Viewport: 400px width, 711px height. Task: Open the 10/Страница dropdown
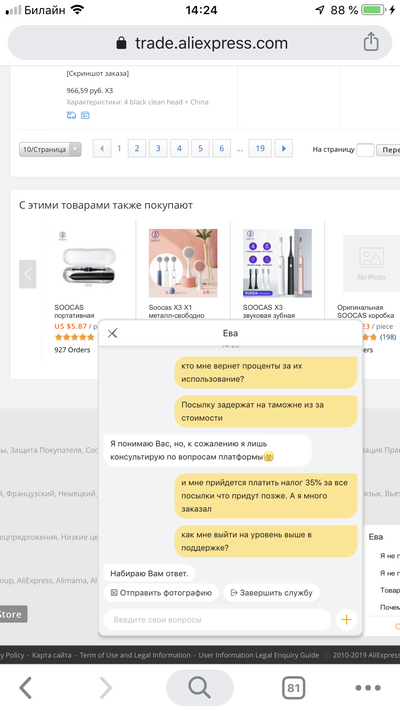50,149
